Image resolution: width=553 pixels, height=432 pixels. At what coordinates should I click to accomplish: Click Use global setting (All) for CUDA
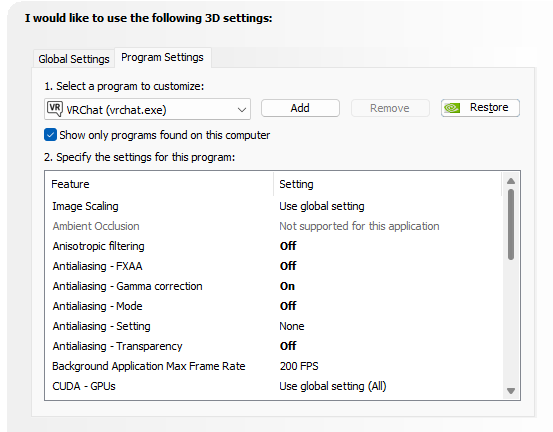coord(333,386)
